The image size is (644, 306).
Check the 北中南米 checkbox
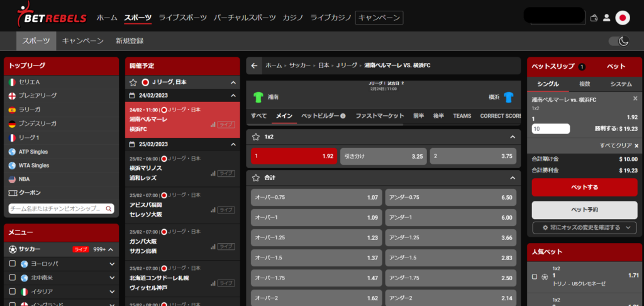click(x=13, y=278)
